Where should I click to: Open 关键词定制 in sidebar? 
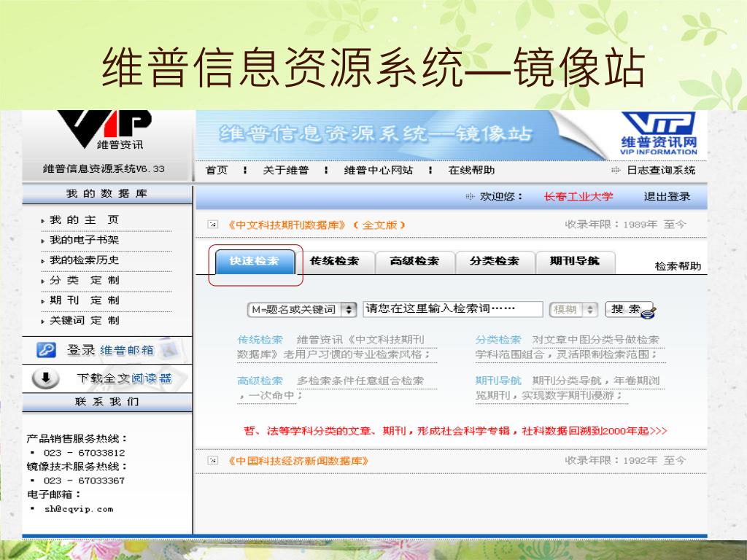coord(85,321)
